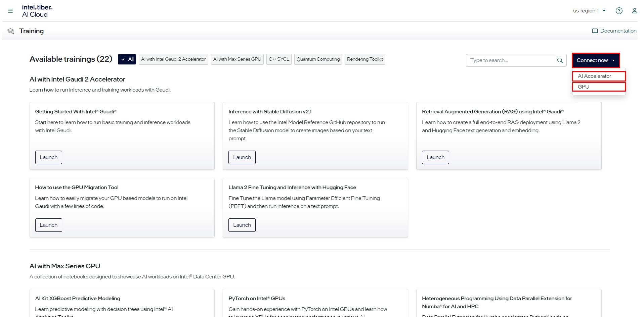Click the search magnifier icon
This screenshot has width=644, height=317.
560,60
